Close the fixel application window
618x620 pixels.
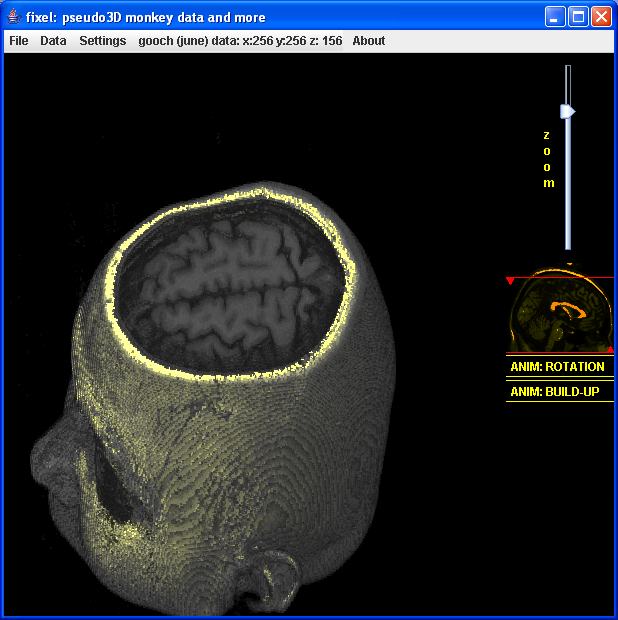click(x=601, y=17)
